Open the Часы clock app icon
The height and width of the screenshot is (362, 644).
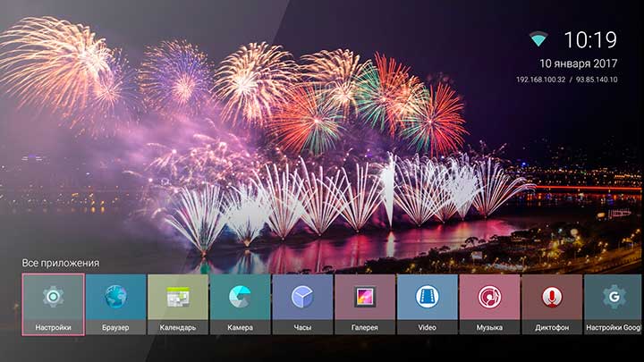coord(302,298)
